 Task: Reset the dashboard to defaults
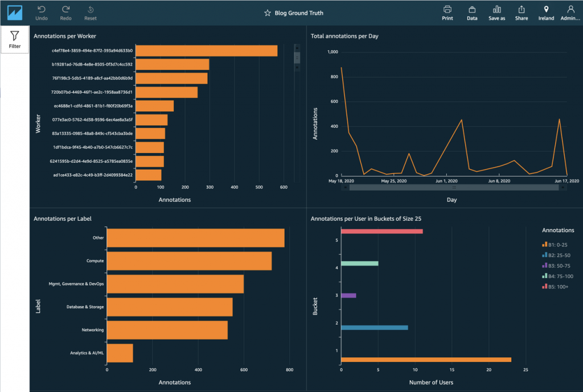[90, 13]
